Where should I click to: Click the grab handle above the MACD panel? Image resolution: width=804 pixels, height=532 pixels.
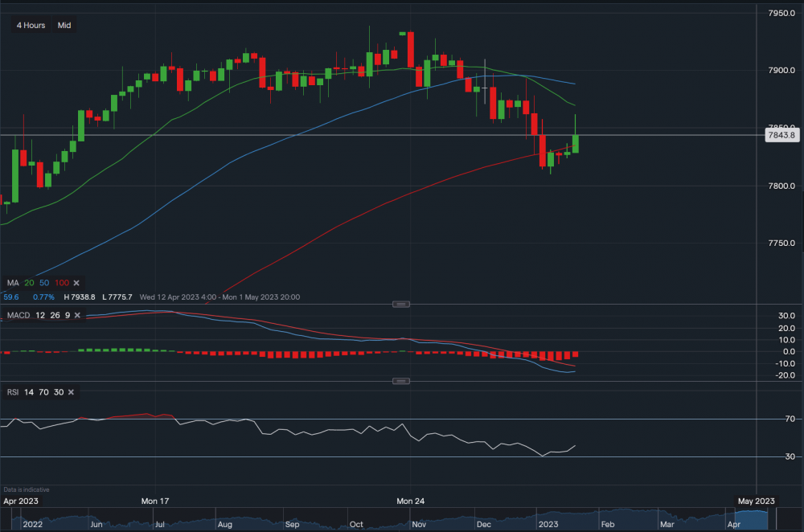coord(400,304)
